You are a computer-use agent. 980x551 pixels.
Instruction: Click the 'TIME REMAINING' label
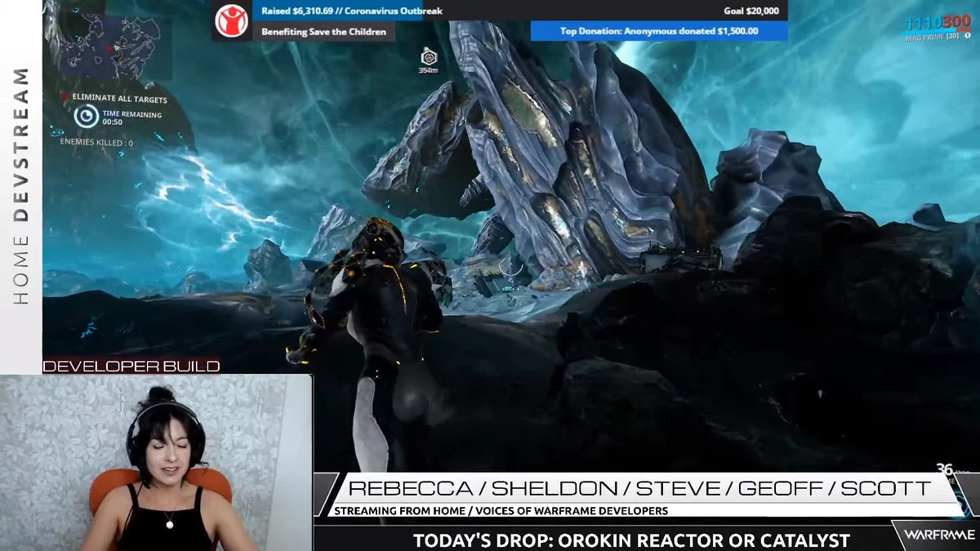[132, 115]
